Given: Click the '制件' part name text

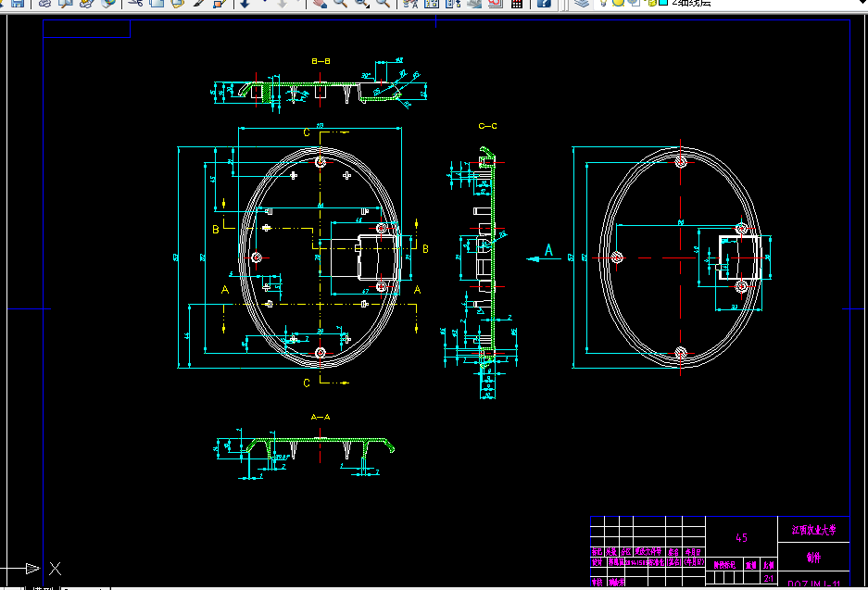Looking at the screenshot, I should (x=813, y=558).
